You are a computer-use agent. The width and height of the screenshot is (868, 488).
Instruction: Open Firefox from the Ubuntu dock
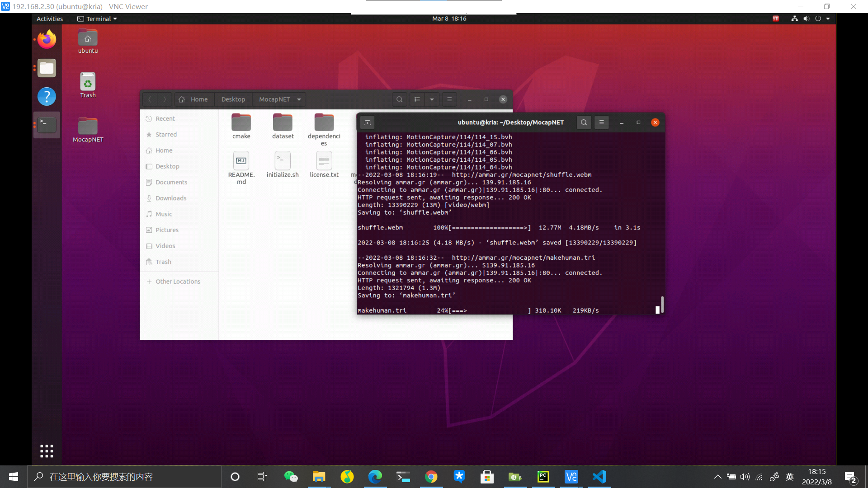(47, 40)
